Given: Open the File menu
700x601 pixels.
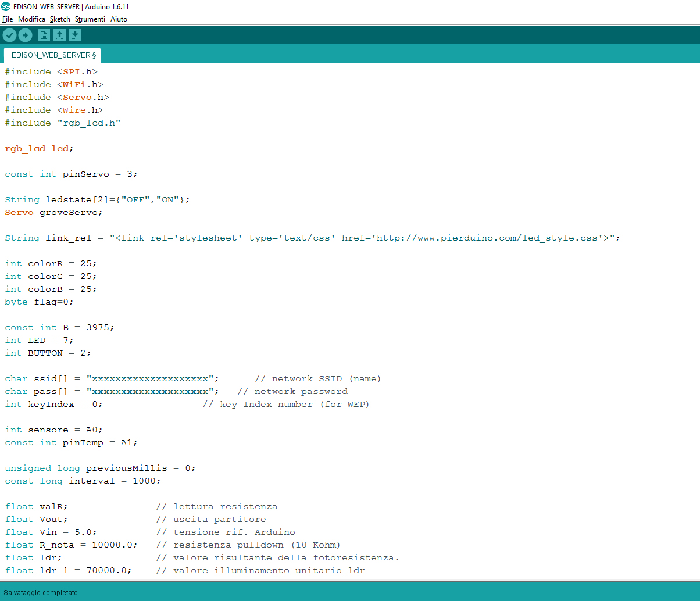Looking at the screenshot, I should (8, 19).
